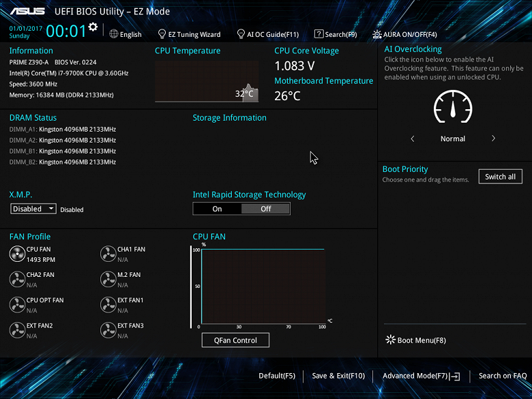532x399 pixels.
Task: Select DIMM_B2 Kingston 4096MB row
Action: click(x=63, y=162)
